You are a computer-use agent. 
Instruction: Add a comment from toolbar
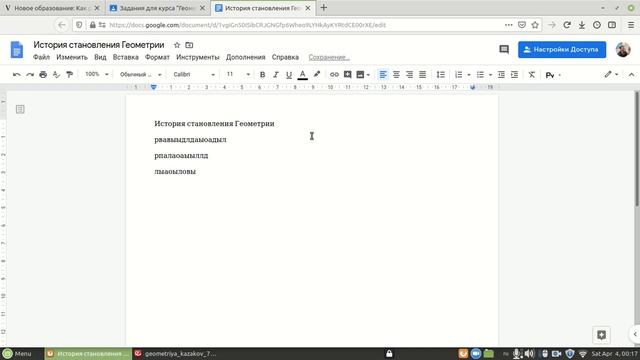coord(347,75)
